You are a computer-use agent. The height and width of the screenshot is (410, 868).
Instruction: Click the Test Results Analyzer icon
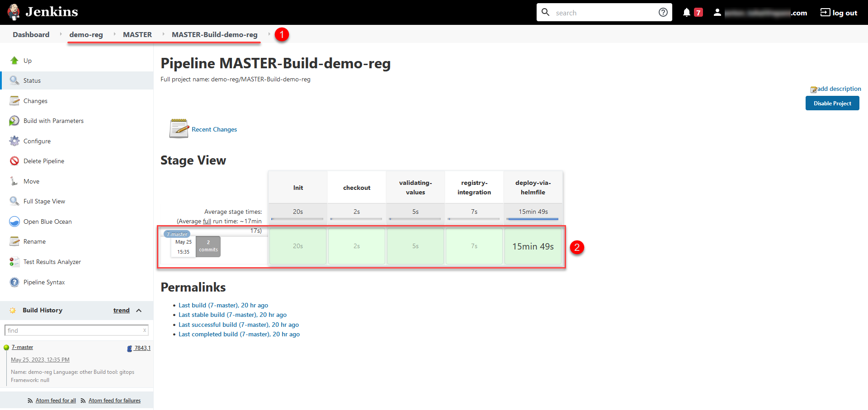14,262
